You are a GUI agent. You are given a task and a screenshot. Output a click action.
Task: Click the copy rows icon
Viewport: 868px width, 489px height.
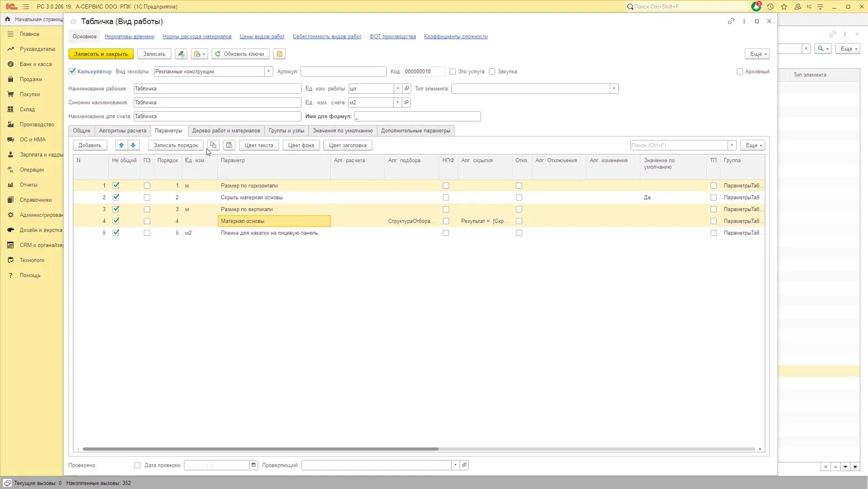click(213, 145)
